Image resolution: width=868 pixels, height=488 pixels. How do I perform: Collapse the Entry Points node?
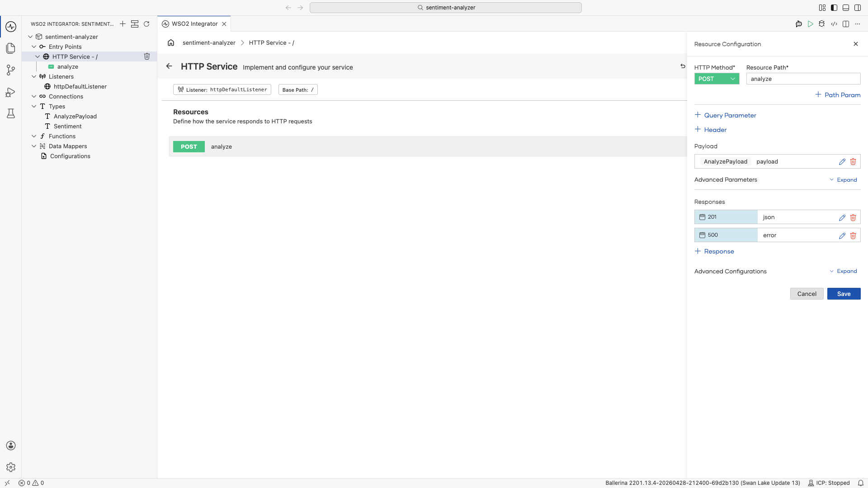click(34, 47)
